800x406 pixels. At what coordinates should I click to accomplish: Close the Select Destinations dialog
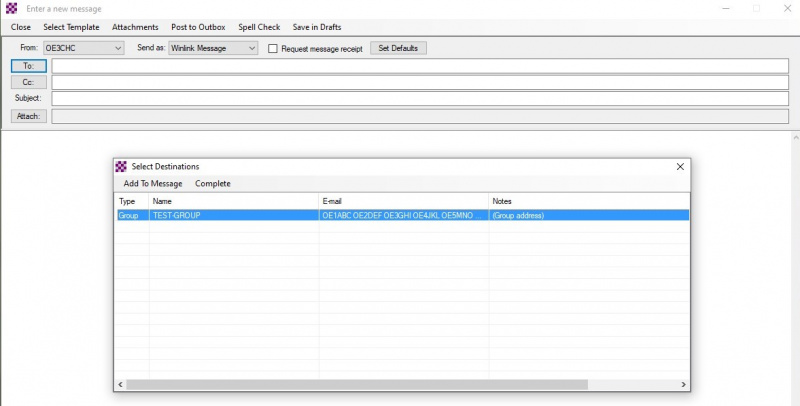coord(680,167)
